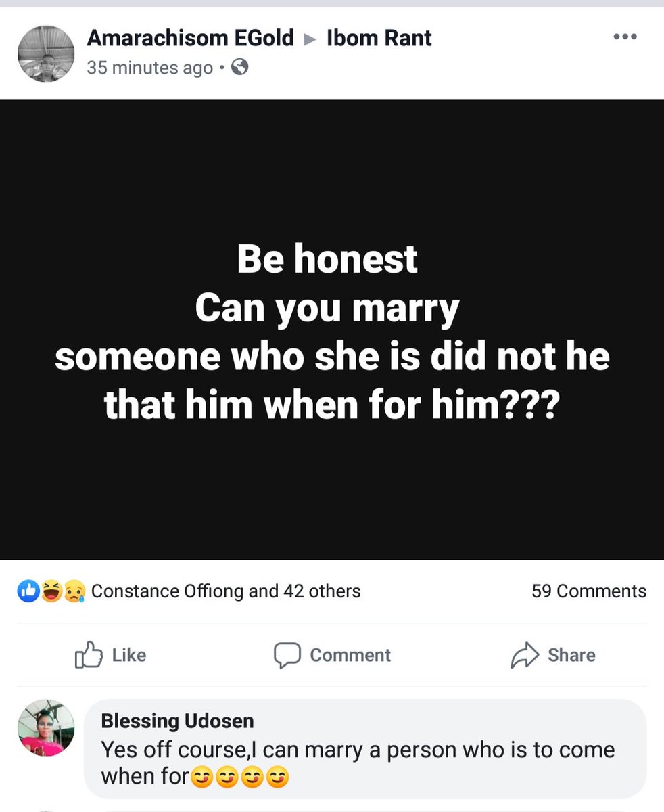Click the sad crying reaction emoji
Viewport: 664px width, 812px height.
73,591
